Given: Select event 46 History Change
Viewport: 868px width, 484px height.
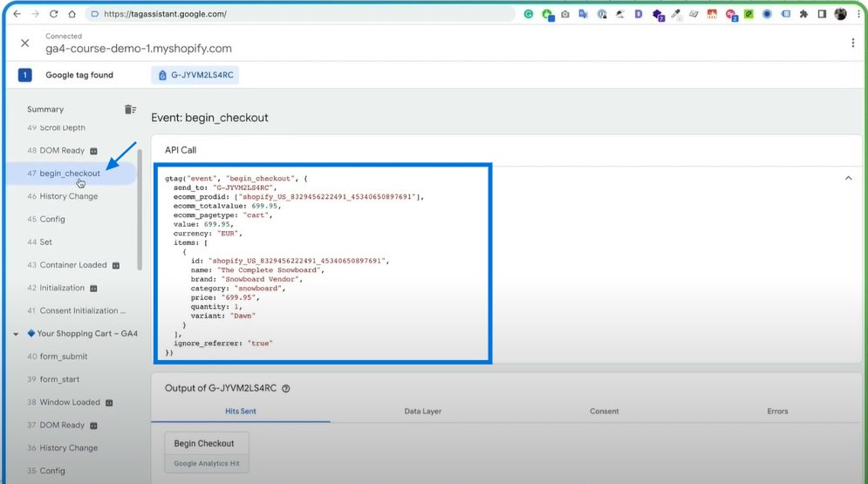Looking at the screenshot, I should point(63,196).
